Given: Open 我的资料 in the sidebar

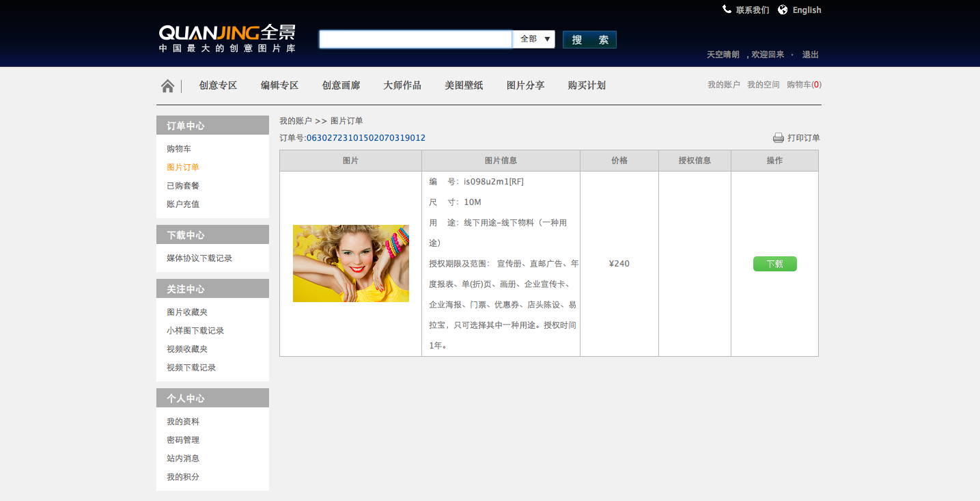Looking at the screenshot, I should coord(183,422).
